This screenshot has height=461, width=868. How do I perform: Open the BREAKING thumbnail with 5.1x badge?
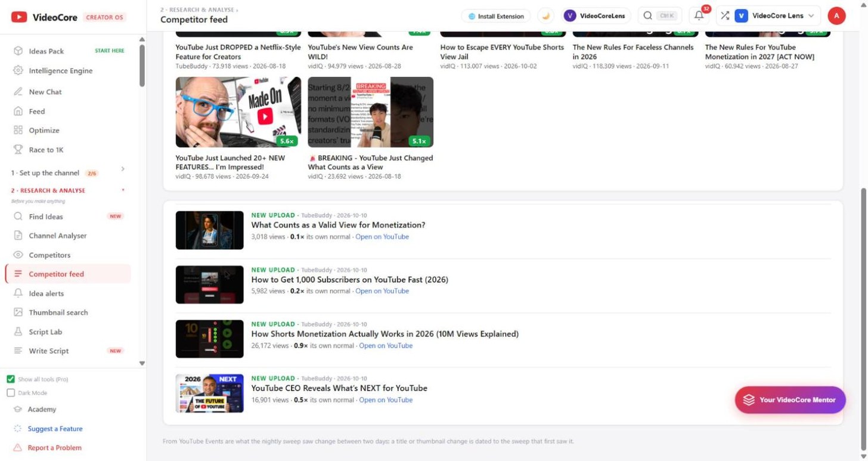coord(371,112)
